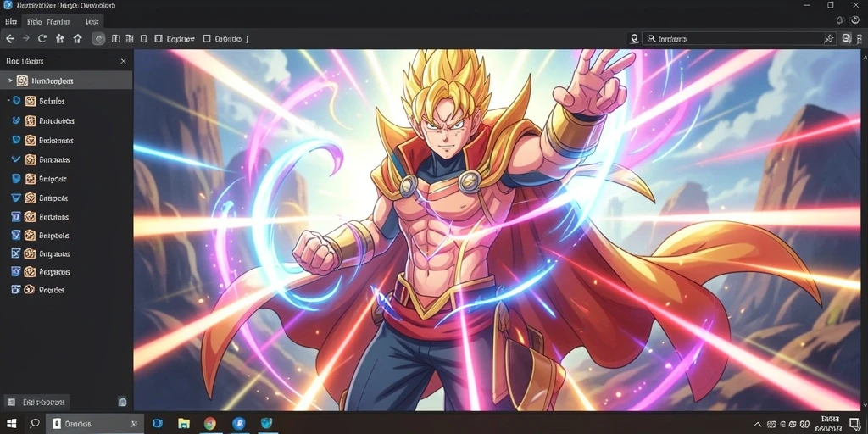Close the sidebar panel with its X
Viewport: 868px width, 434px height.
click(x=124, y=61)
